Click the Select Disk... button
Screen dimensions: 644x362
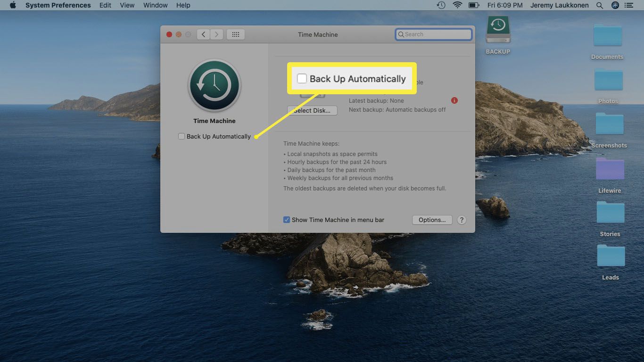click(x=312, y=111)
